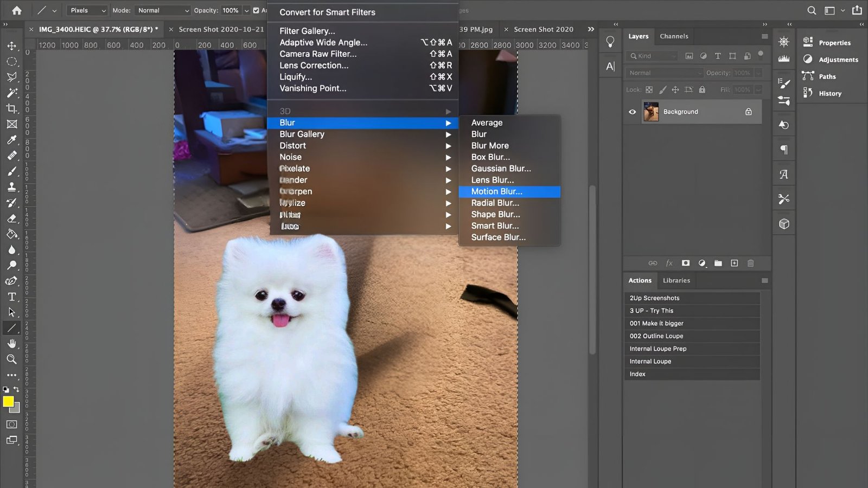The image size is (868, 488).
Task: Select the Healing Brush tool
Action: (x=11, y=156)
